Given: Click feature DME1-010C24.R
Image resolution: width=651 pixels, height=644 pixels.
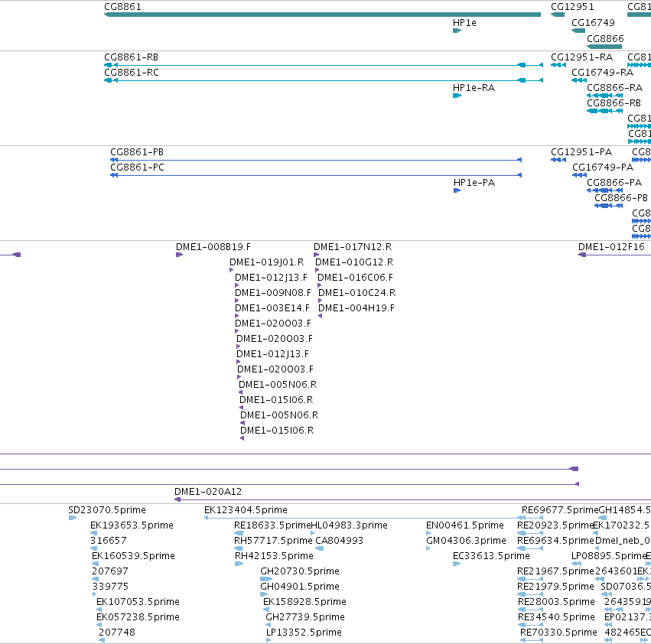Looking at the screenshot, I should click(356, 293).
